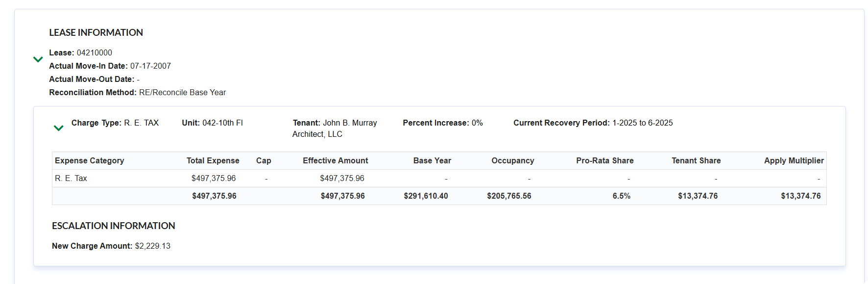The image size is (868, 284).
Task: Click the Expense Category column header
Action: click(x=90, y=160)
